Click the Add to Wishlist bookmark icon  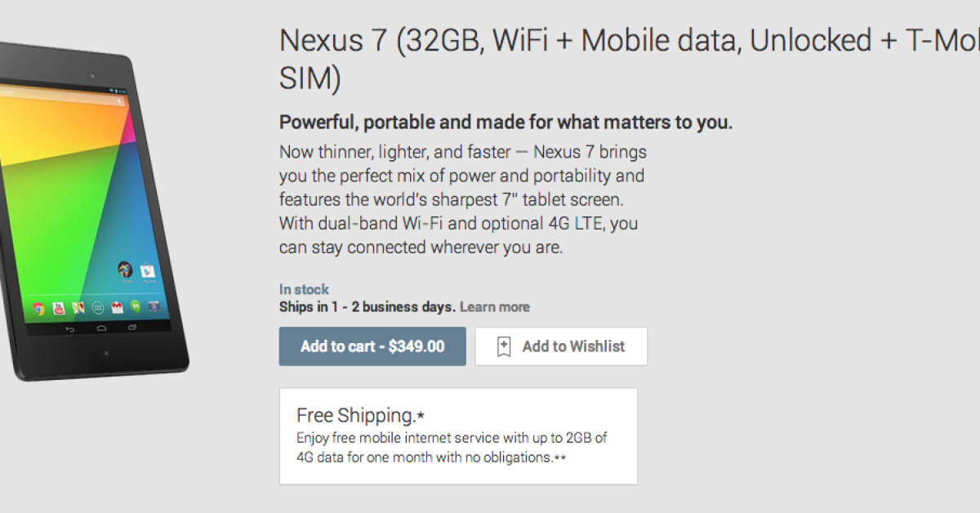pos(504,346)
